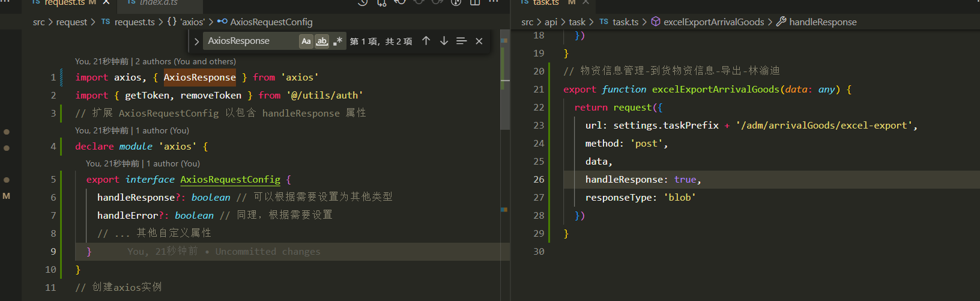
Task: Close the find widget
Action: tap(479, 41)
